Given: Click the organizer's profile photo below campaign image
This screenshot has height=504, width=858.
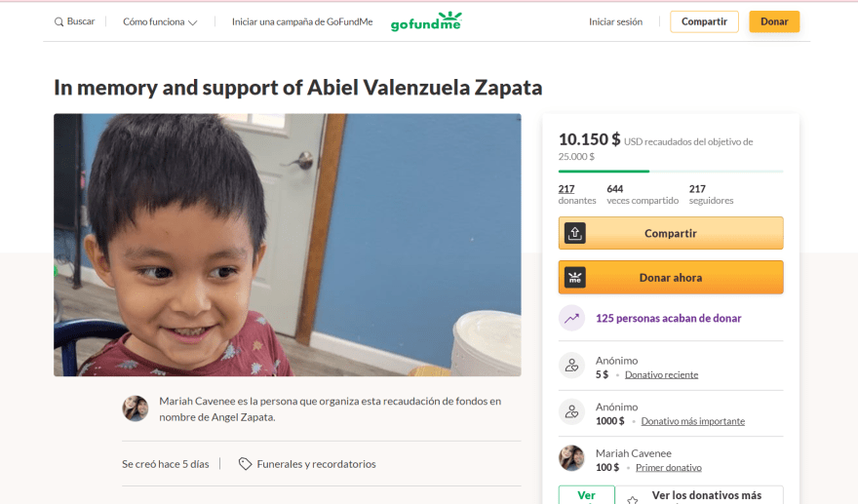Looking at the screenshot, I should coord(136,408).
